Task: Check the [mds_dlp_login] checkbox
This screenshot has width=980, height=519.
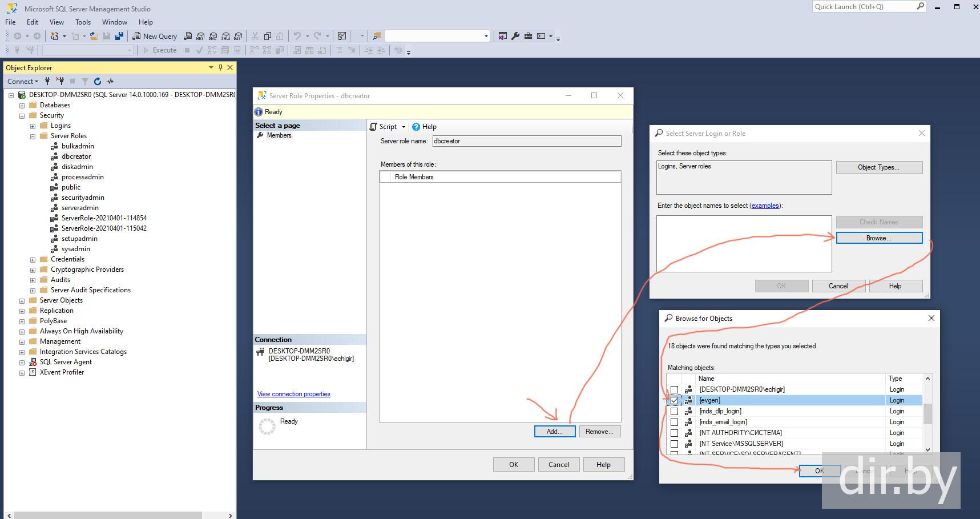Action: 674,411
